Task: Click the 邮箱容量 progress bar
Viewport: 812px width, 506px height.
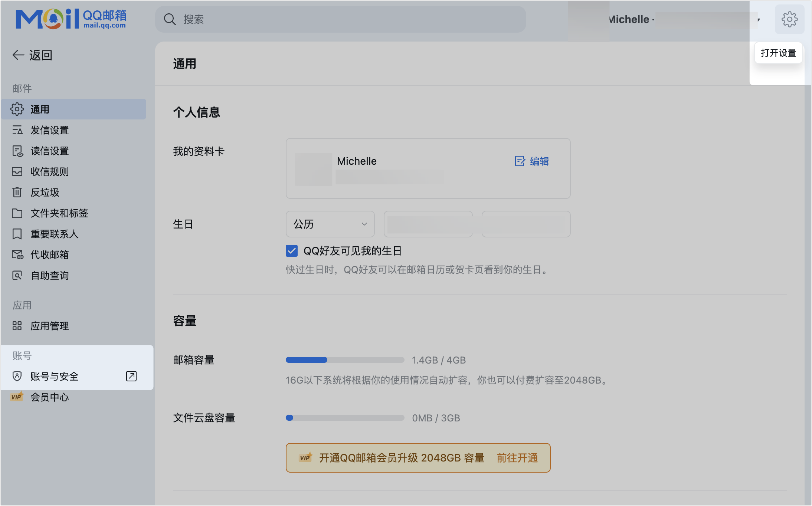Action: click(x=344, y=360)
